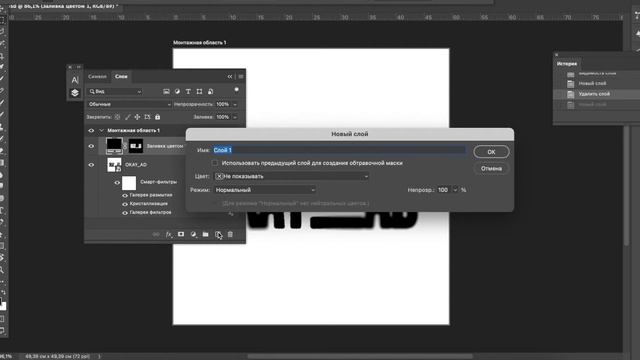Hide OKAY_AD layer eye

91,165
